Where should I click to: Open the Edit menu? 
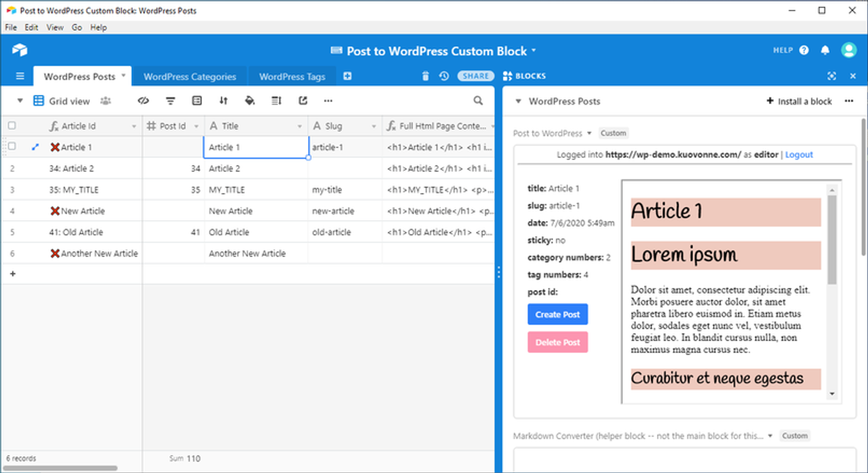tap(31, 27)
